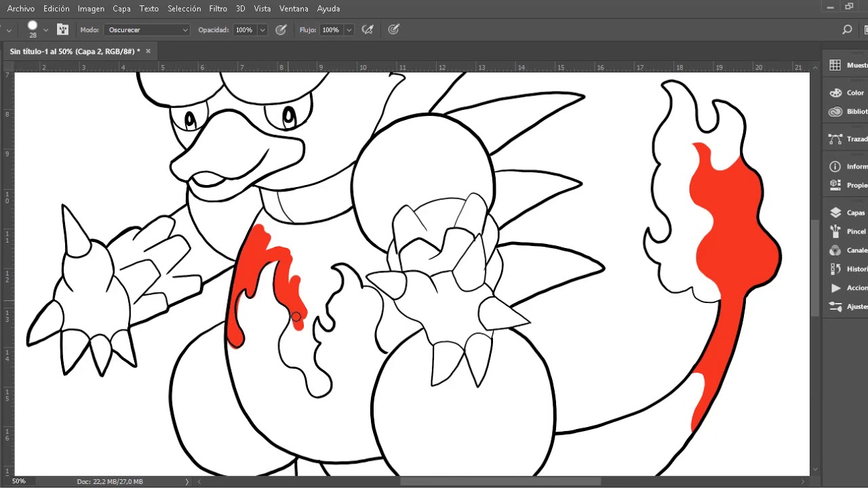Image resolution: width=868 pixels, height=488 pixels.
Task: Open the Información panel icon
Action: [x=835, y=166]
